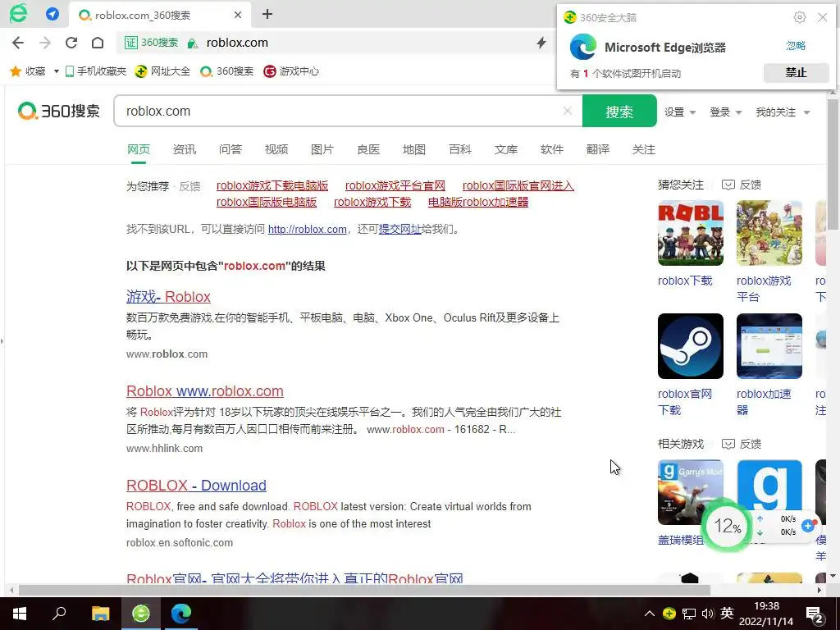Click the volume speaker tray icon
The width and height of the screenshot is (840, 630).
708,614
